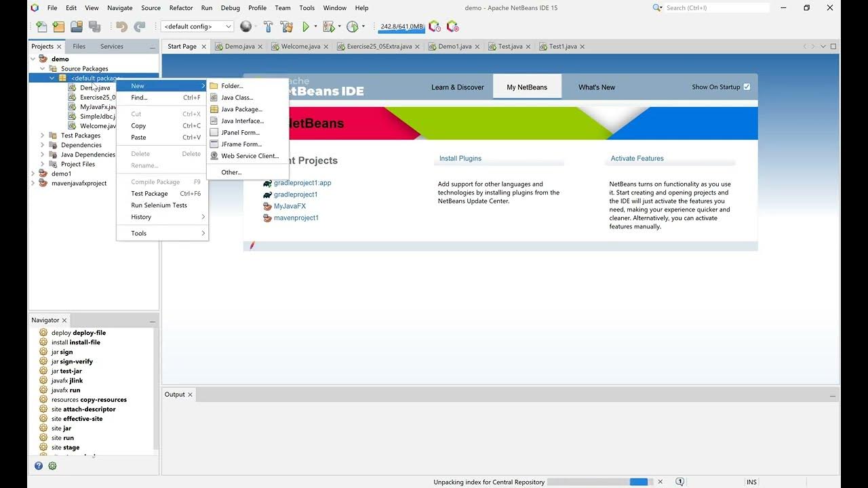Expand the Test Packages node
This screenshot has height=488, width=868.
[x=42, y=136]
